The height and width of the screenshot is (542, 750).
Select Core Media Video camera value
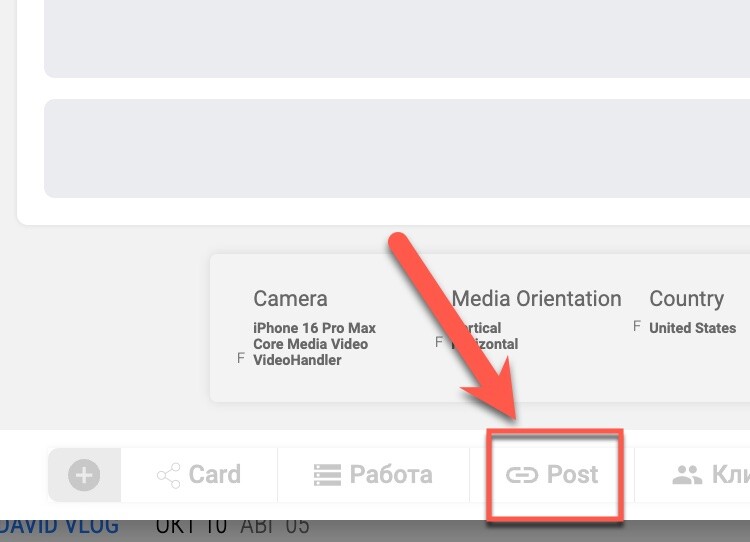point(310,344)
